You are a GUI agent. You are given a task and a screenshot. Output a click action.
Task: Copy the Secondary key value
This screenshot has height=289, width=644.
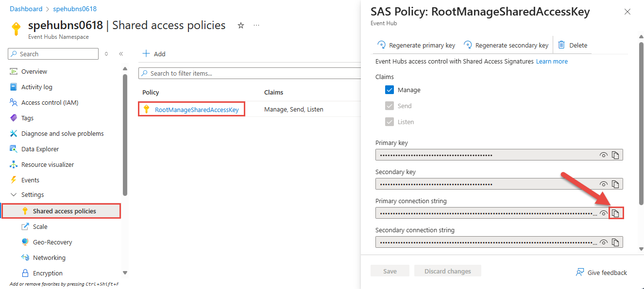(x=615, y=184)
